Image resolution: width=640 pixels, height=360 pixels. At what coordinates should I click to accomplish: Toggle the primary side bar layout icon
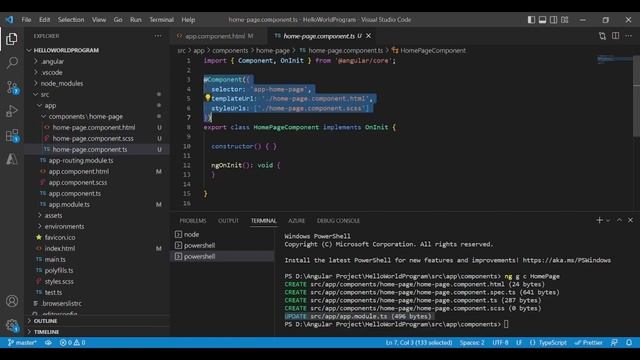pos(531,20)
